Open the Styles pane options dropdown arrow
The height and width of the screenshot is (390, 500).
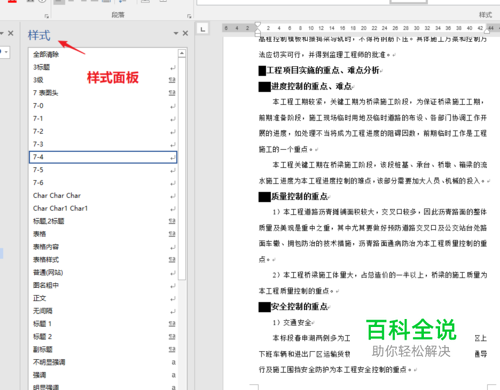[176, 33]
